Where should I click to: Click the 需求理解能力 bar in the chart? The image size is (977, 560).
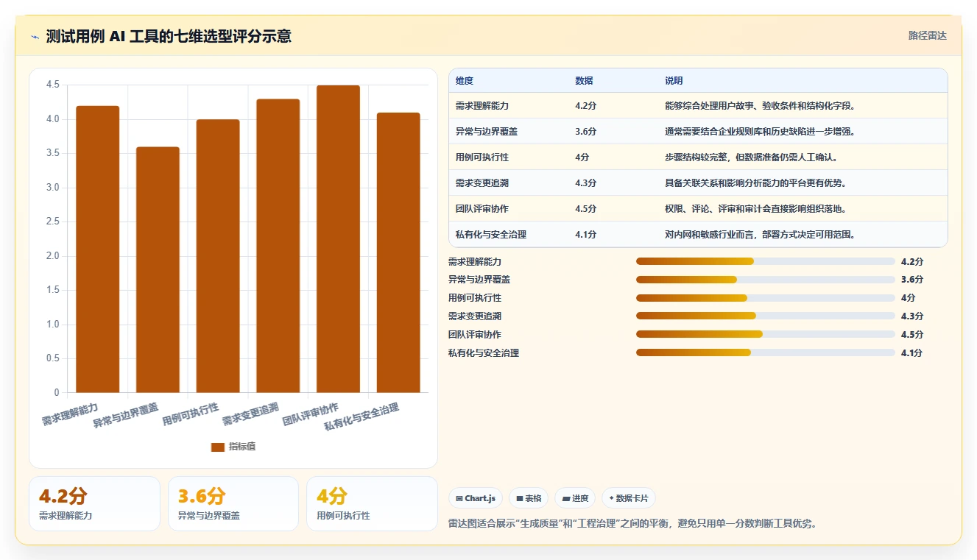coord(98,249)
